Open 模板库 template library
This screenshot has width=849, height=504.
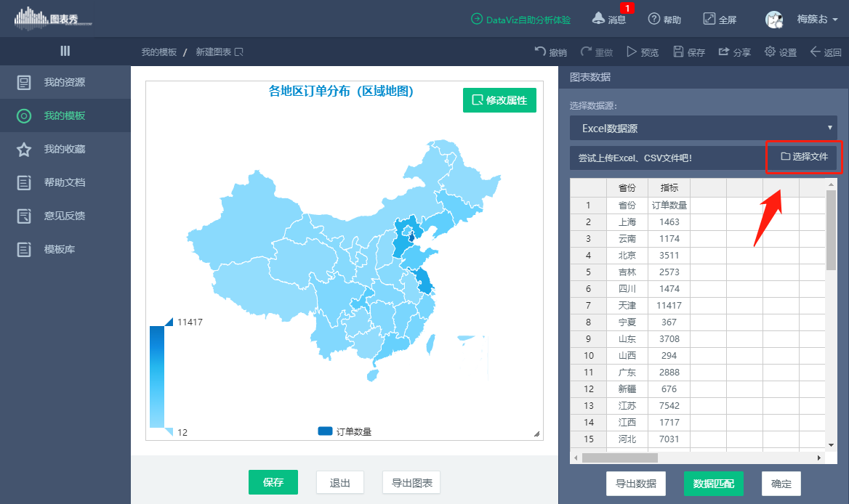click(x=65, y=249)
